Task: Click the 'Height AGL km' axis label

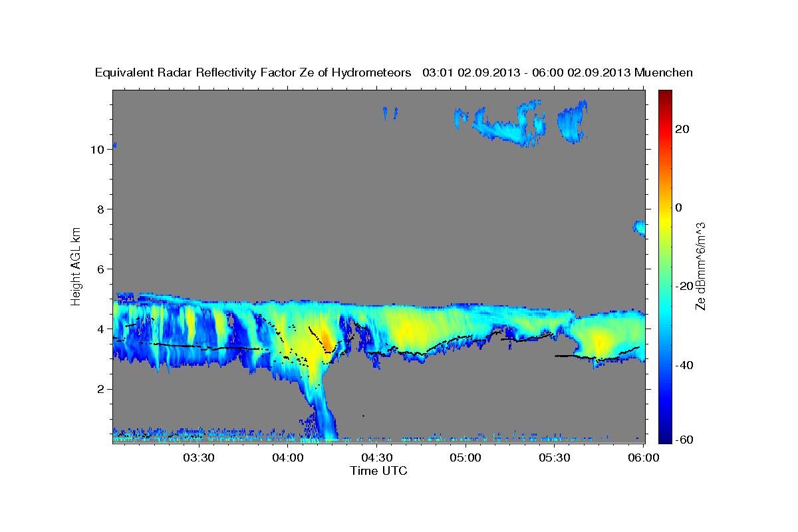Action: point(76,265)
